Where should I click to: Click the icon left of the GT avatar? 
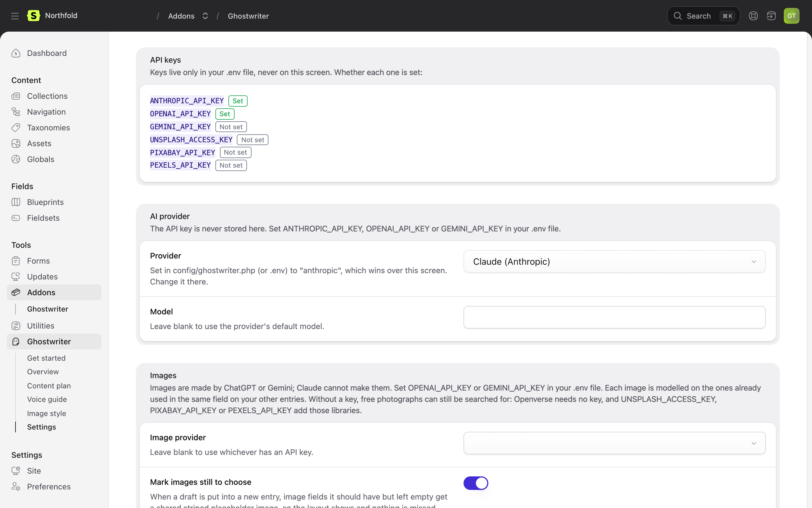771,16
